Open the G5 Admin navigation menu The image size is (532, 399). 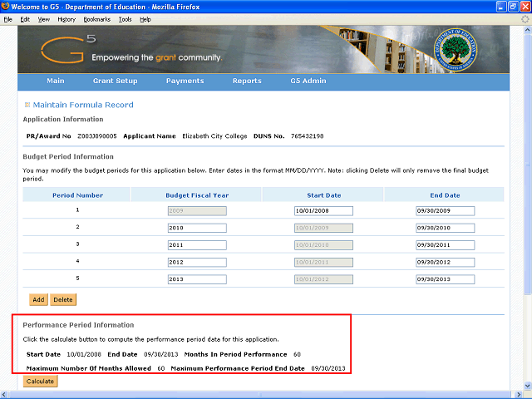tap(308, 81)
